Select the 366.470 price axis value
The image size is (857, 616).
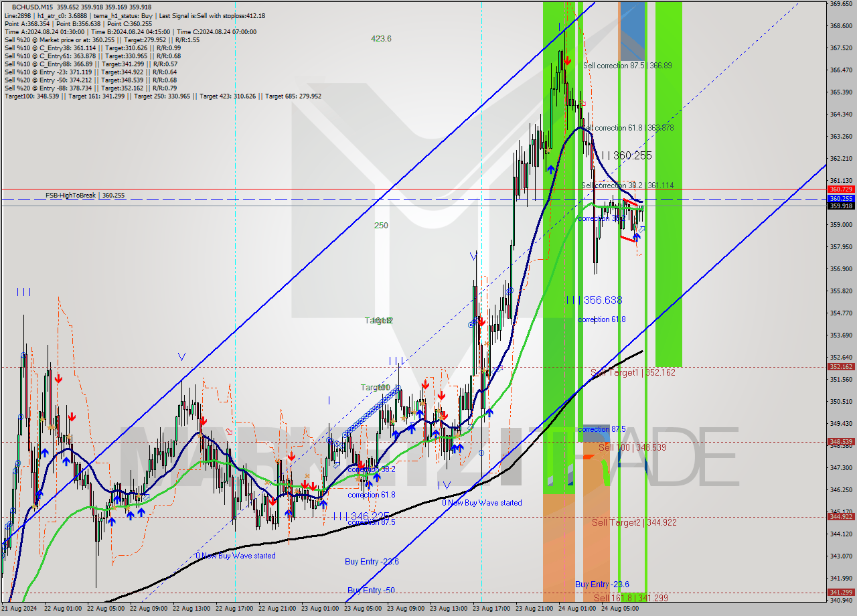point(841,70)
